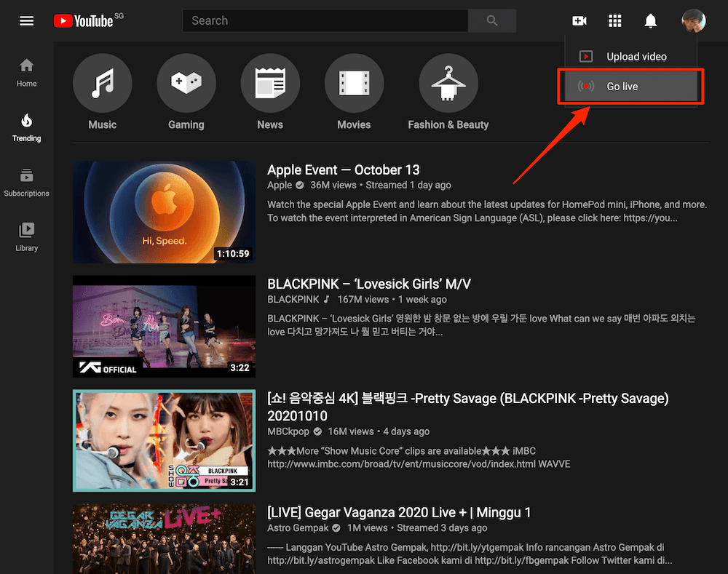Click the search magnifier button

[491, 21]
